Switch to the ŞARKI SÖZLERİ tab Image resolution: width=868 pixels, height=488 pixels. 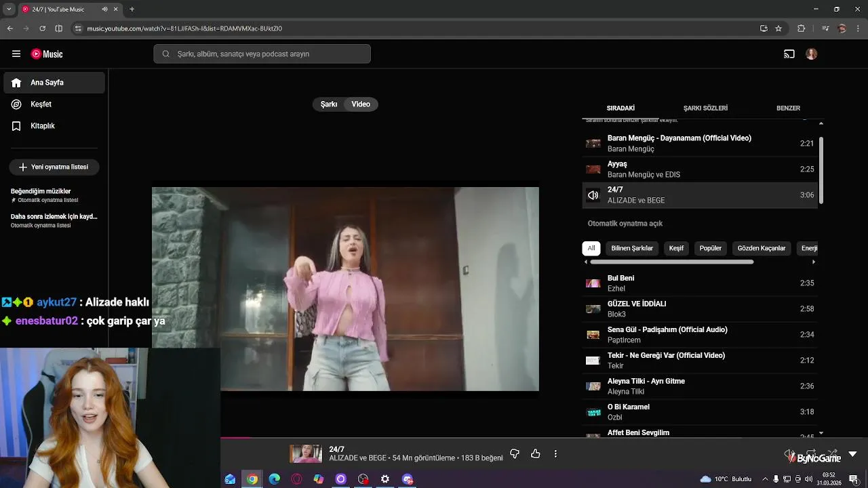click(705, 108)
